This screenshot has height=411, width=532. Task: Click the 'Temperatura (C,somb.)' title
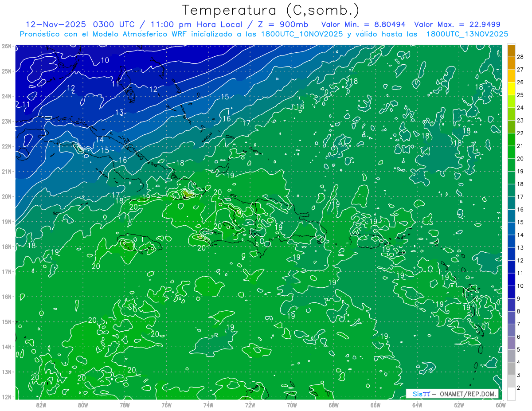click(271, 10)
